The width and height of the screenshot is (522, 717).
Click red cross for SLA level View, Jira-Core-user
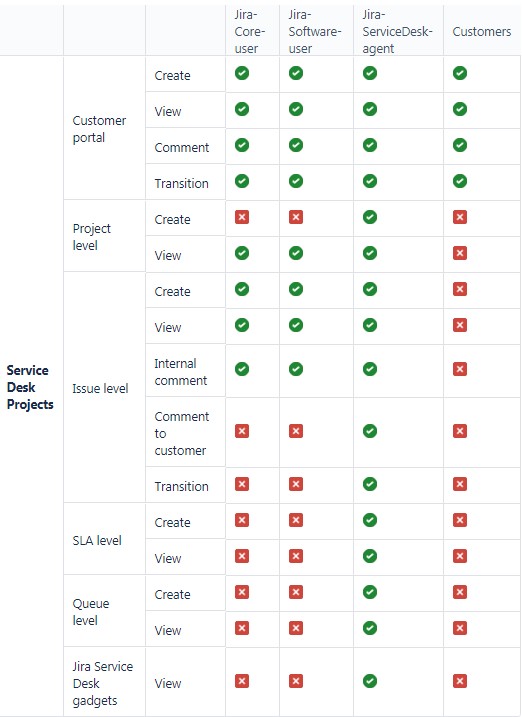[x=242, y=556]
